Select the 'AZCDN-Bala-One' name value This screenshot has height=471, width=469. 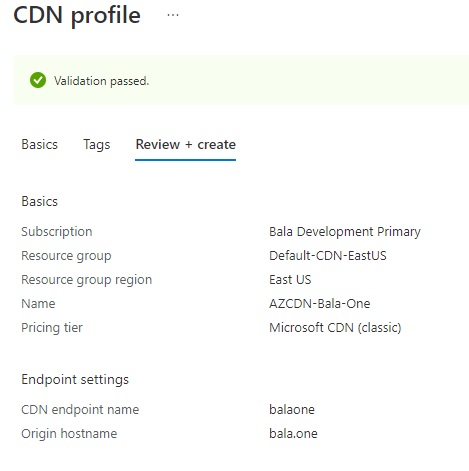click(320, 304)
